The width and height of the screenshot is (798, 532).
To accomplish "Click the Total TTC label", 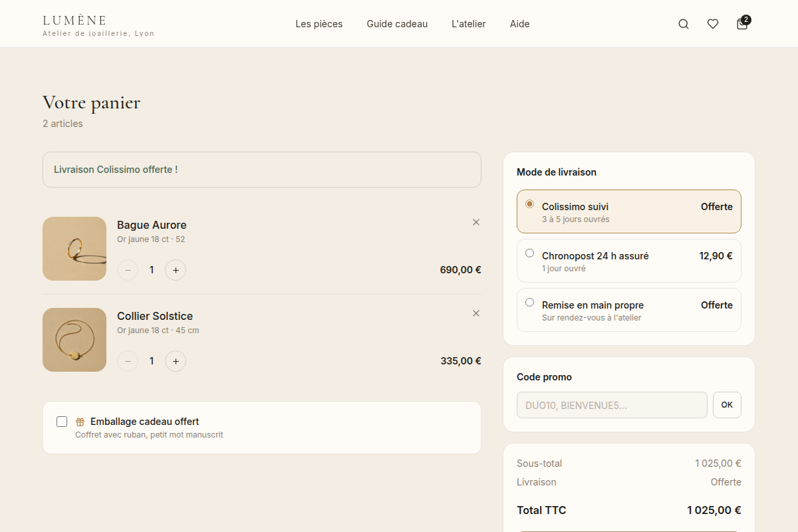I will pyautogui.click(x=541, y=510).
